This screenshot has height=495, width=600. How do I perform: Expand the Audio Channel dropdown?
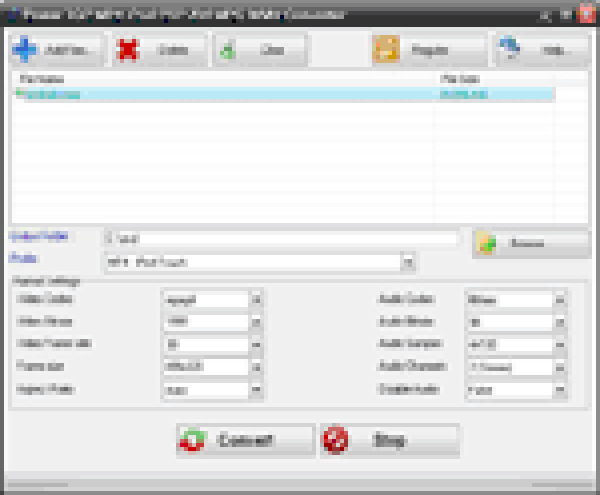[560, 367]
